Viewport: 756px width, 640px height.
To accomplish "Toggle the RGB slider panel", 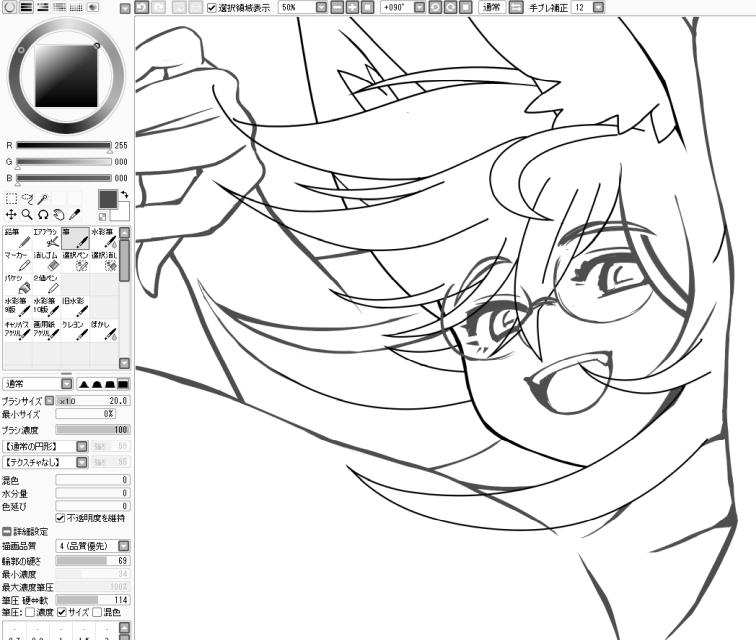I will (x=26, y=7).
